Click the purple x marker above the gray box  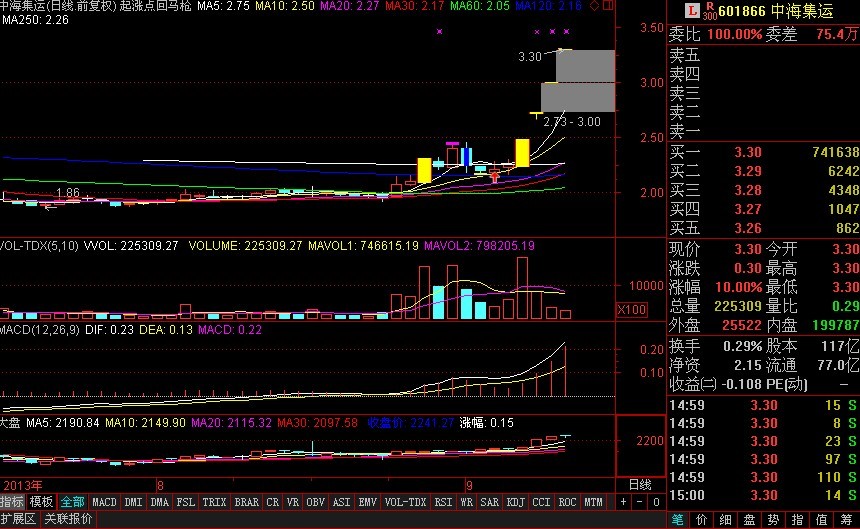[x=566, y=33]
